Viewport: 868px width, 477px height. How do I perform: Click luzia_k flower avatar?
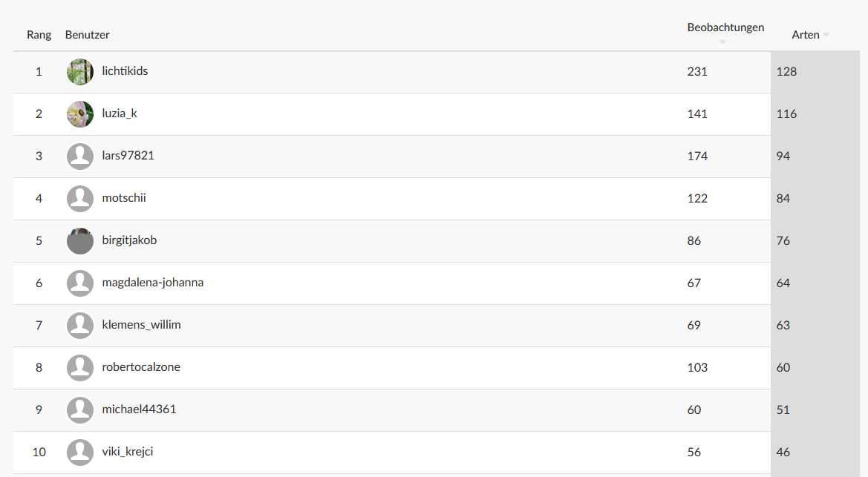80,114
